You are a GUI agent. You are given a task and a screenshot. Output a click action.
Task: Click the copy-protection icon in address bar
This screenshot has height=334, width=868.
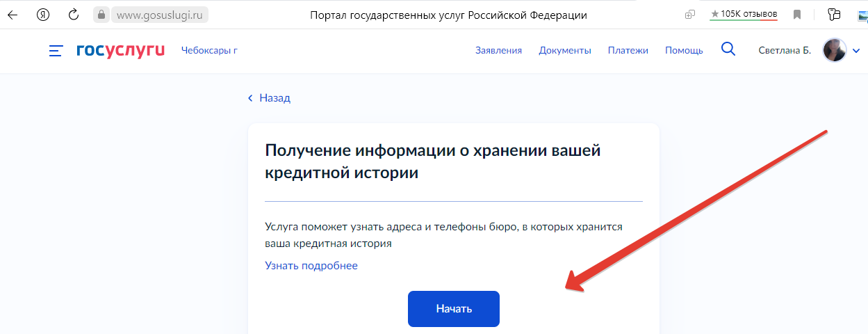(690, 15)
